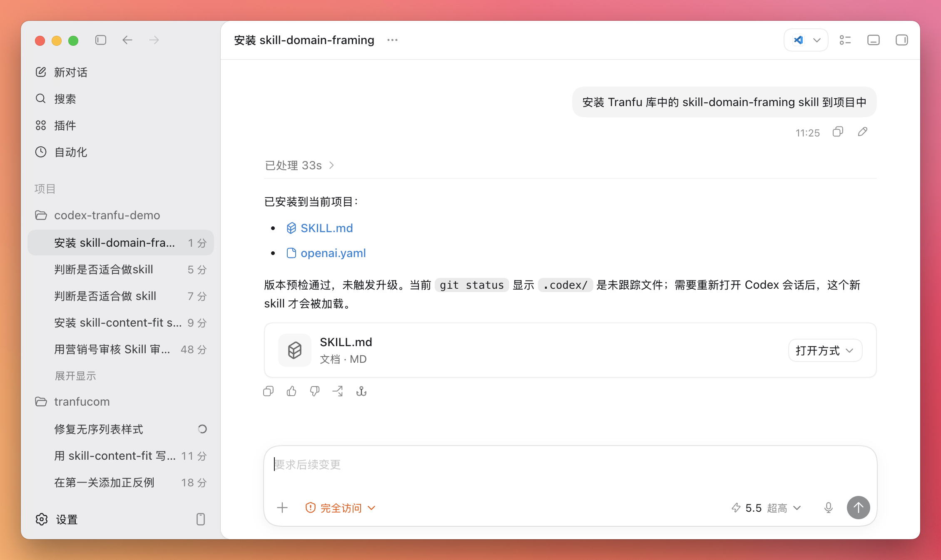
Task: Expand the 已处理 33s processing details
Action: [300, 165]
